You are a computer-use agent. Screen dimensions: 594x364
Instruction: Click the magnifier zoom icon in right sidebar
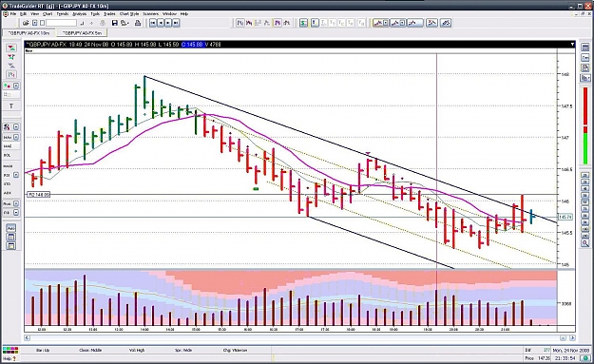tap(585, 243)
